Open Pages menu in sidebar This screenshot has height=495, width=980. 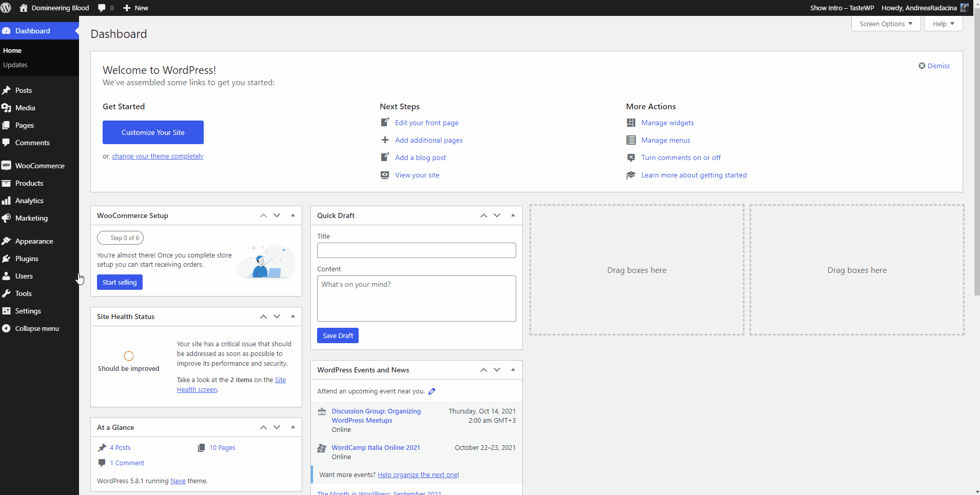[40, 125]
